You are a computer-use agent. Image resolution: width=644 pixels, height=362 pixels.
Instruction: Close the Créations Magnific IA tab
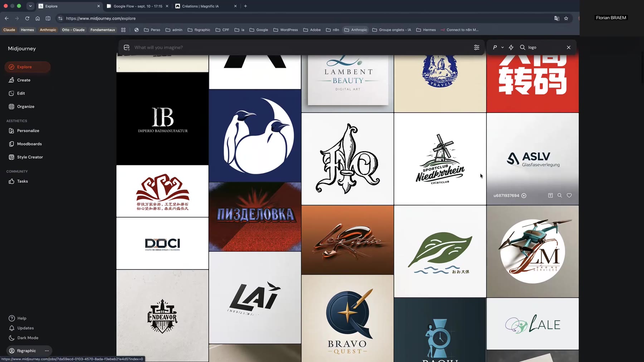click(235, 6)
